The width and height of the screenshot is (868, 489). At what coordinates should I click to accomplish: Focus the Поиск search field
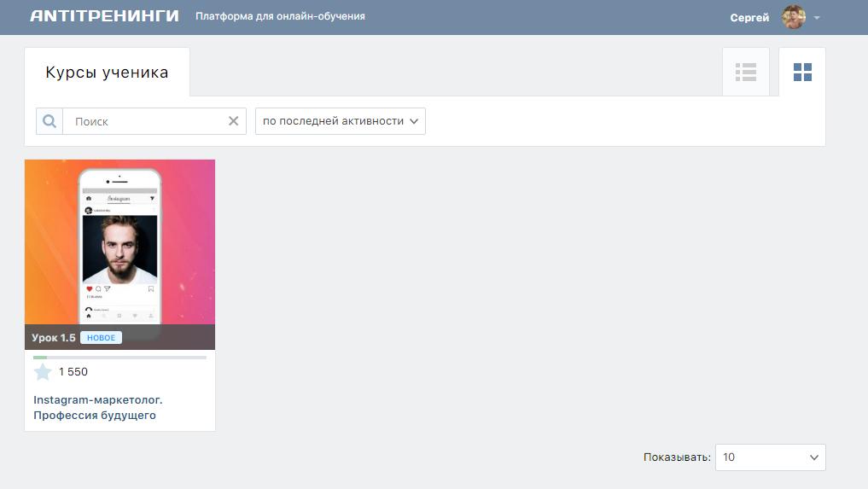pyautogui.click(x=145, y=121)
